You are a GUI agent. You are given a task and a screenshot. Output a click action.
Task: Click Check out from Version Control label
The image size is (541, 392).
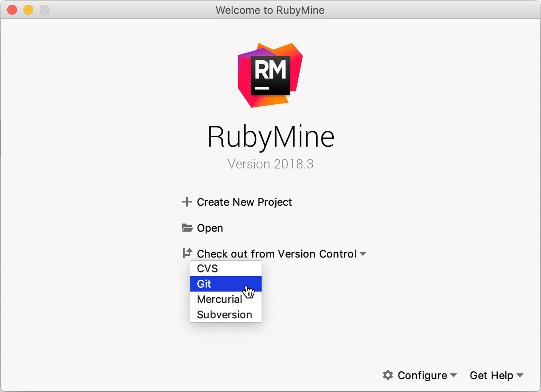(277, 254)
